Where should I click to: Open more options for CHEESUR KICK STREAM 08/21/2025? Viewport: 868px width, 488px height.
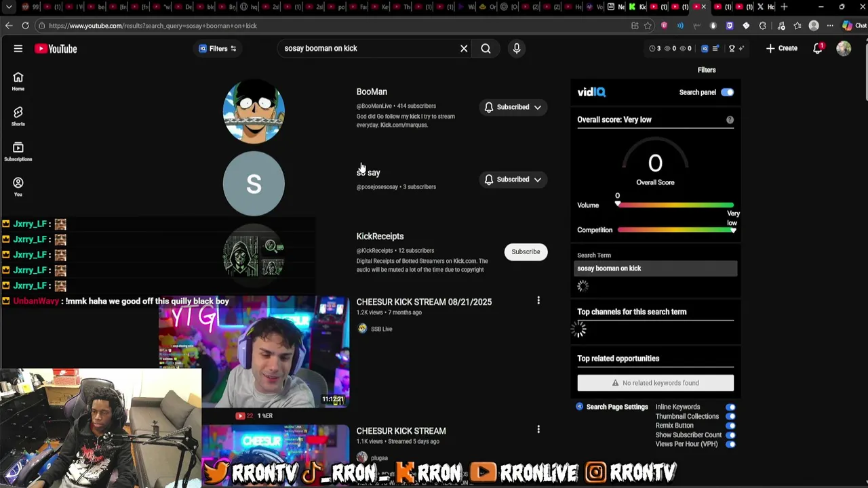click(x=538, y=300)
